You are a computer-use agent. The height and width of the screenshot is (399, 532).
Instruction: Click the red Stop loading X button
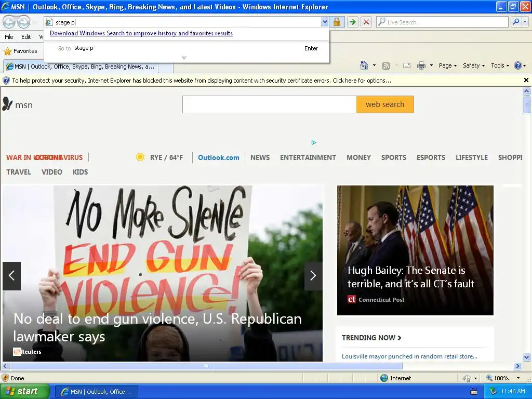tap(366, 22)
